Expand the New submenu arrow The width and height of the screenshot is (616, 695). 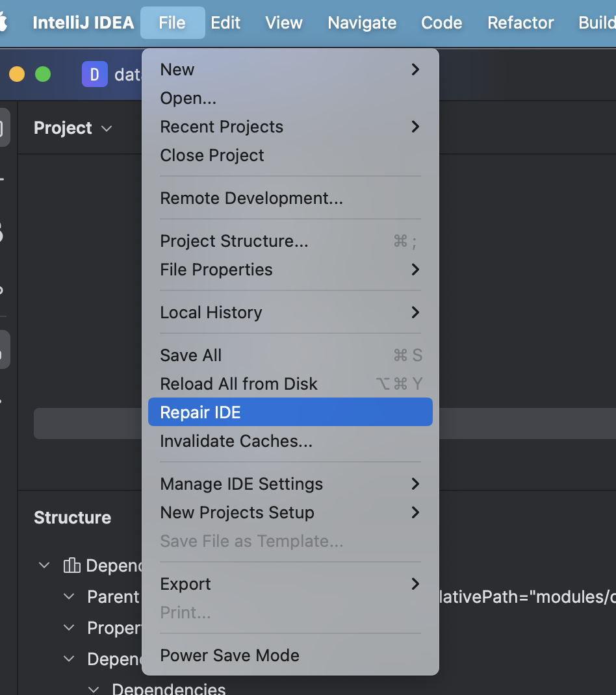click(x=415, y=69)
